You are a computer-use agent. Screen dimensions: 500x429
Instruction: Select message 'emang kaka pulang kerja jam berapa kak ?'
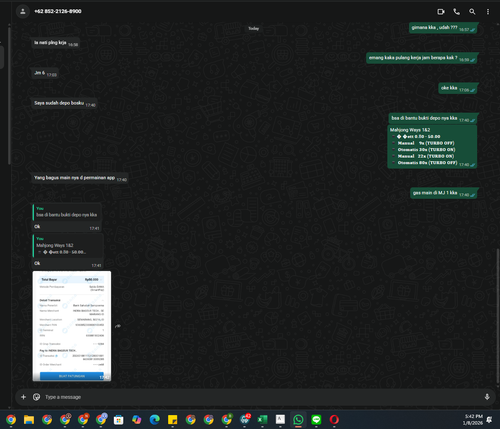click(x=422, y=58)
